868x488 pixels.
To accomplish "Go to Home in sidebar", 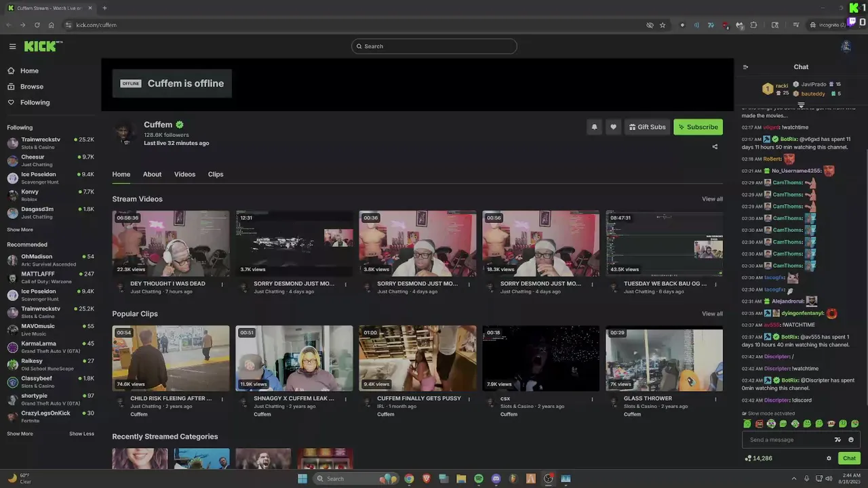I will click(29, 70).
